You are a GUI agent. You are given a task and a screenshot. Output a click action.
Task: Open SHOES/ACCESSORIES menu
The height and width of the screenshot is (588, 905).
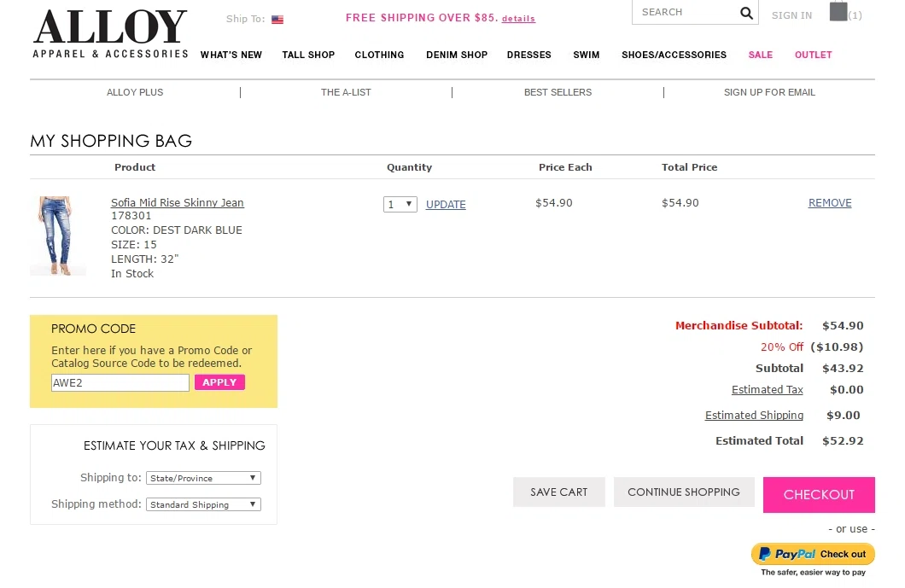coord(674,55)
